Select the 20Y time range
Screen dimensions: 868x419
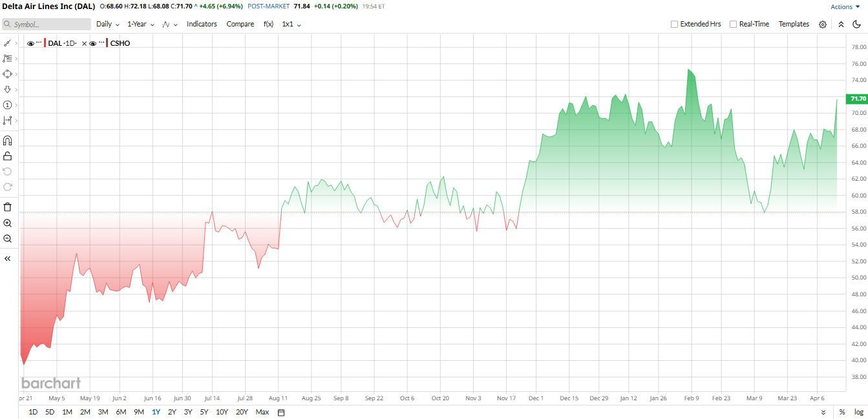(242, 412)
